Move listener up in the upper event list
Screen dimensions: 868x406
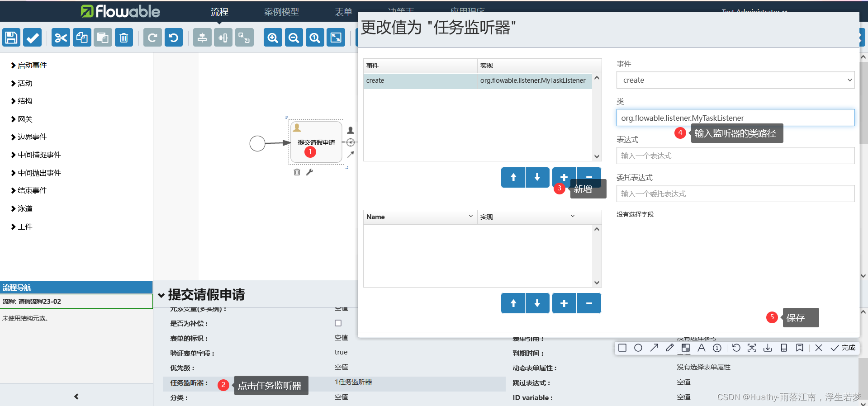[513, 177]
